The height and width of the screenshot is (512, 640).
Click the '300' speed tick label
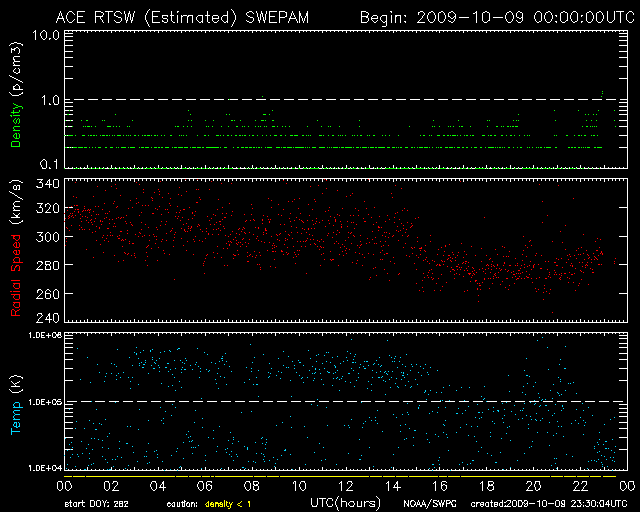click(48, 237)
